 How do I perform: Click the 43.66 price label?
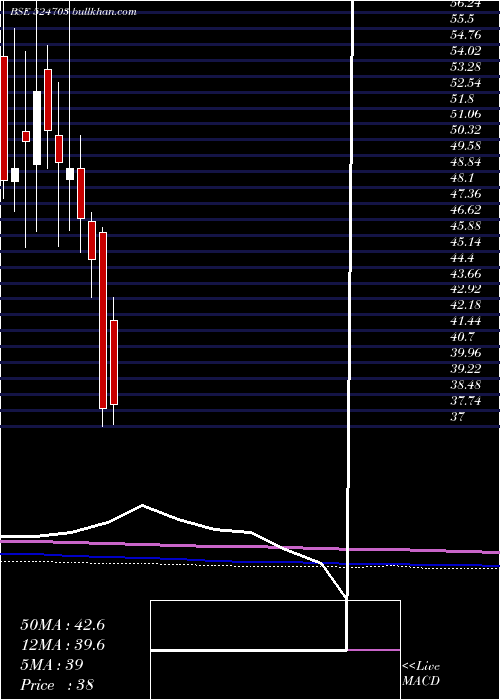[465, 273]
